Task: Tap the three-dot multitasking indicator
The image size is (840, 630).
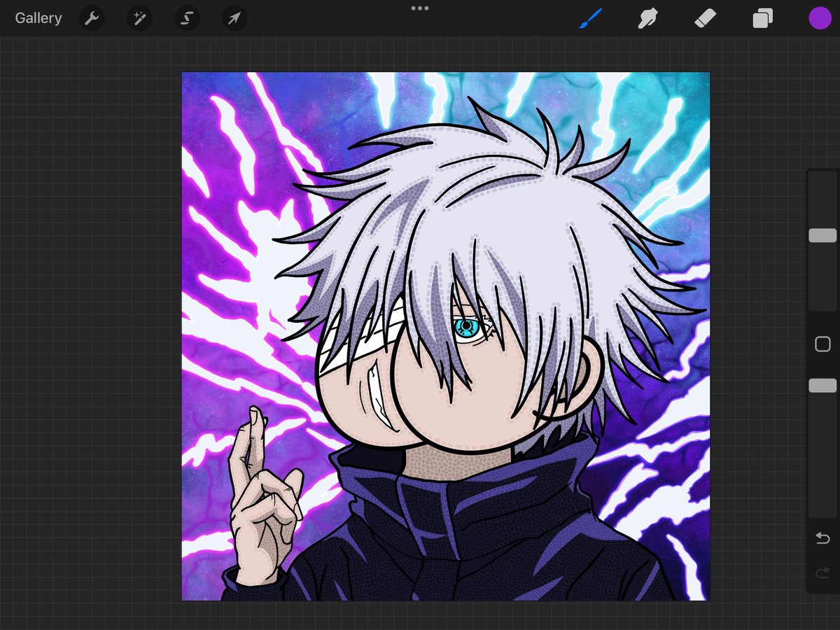Action: pos(420,8)
